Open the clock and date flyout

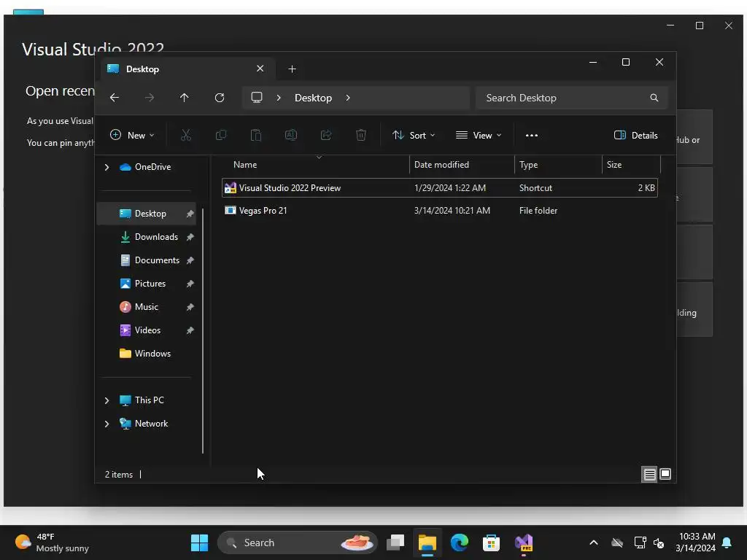[x=695, y=542]
